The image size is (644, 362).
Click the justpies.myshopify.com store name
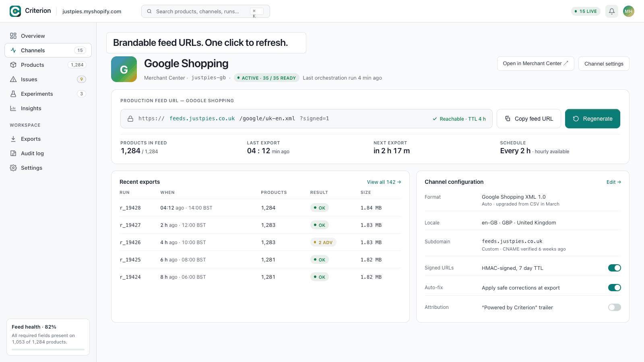[x=92, y=11]
